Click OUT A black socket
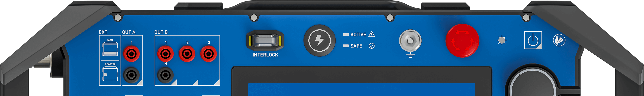 click(x=131, y=75)
